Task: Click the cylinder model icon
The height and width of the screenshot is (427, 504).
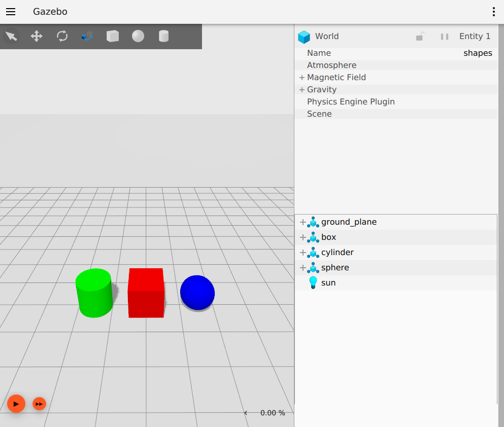Action: (313, 253)
